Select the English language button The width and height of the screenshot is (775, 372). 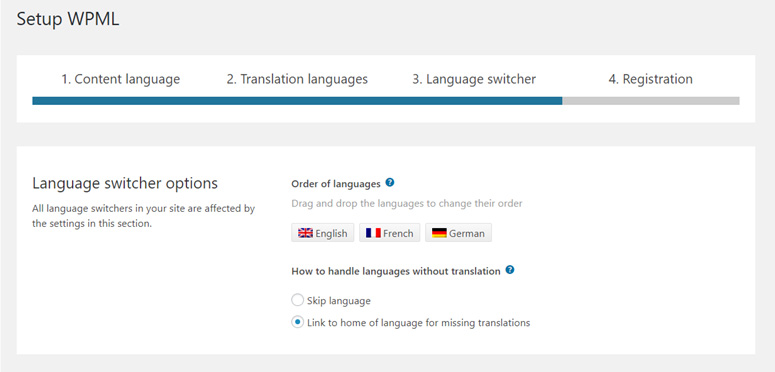323,233
